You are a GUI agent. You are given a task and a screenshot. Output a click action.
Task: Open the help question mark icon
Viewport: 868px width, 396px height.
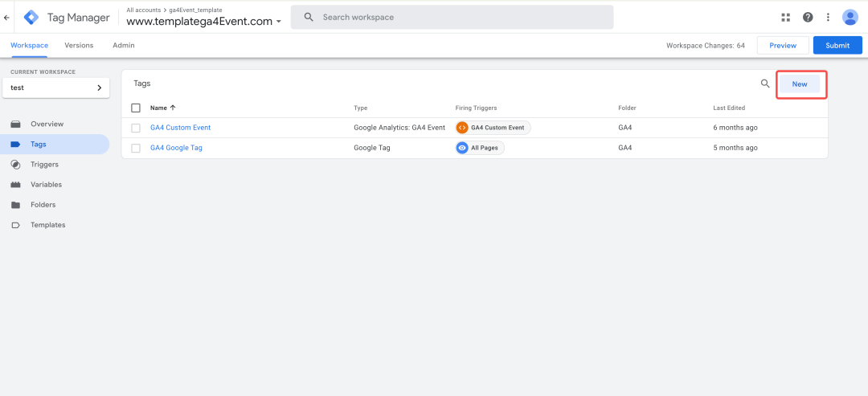pos(808,17)
